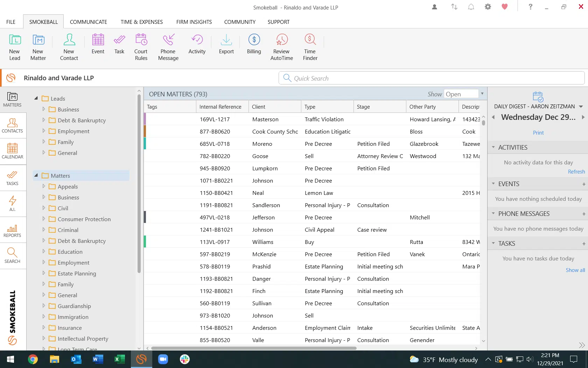Open Court Rules
588x368 pixels.
click(141, 47)
